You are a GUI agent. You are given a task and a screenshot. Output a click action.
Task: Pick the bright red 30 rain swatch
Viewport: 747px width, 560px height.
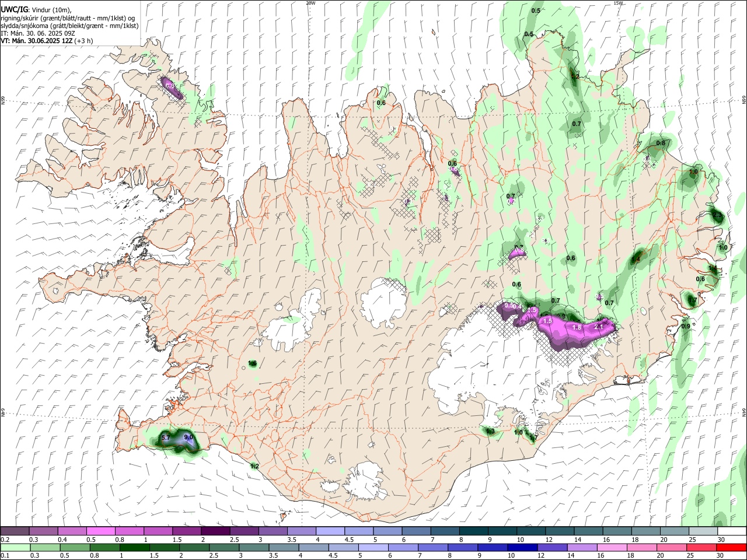[x=732, y=547]
